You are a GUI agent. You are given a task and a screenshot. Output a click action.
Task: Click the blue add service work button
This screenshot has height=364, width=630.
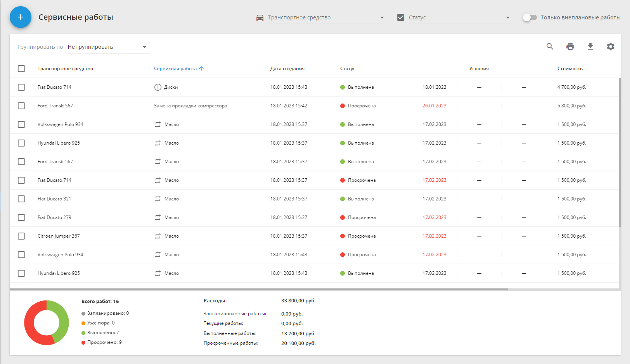[21, 17]
